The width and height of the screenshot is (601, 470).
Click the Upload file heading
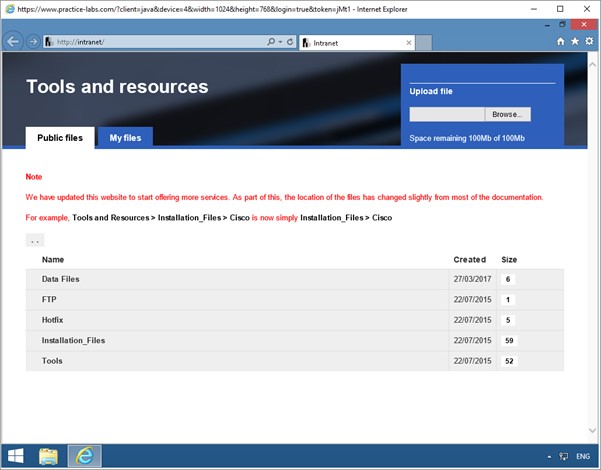tap(431, 91)
